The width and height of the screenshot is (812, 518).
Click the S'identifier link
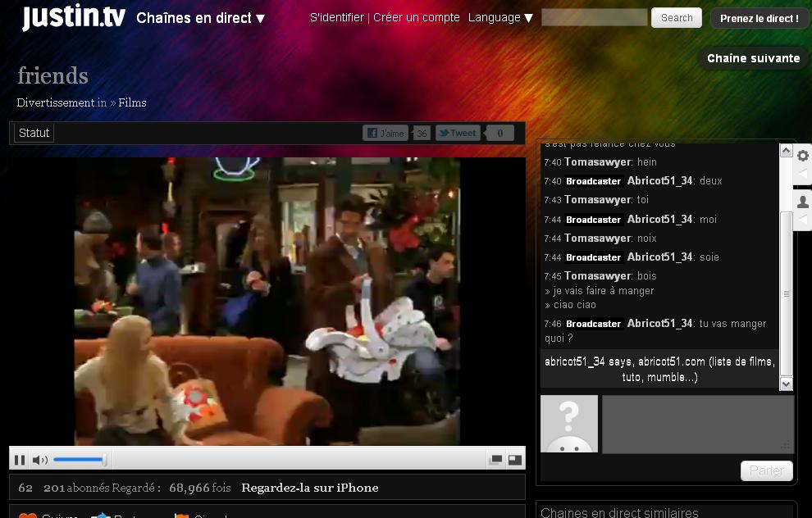click(x=336, y=17)
